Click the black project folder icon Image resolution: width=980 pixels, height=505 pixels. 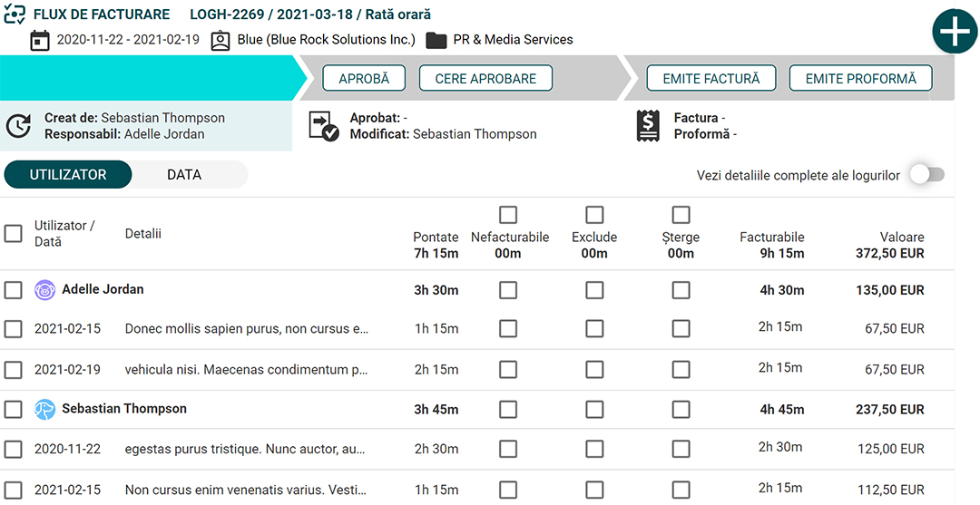[436, 41]
